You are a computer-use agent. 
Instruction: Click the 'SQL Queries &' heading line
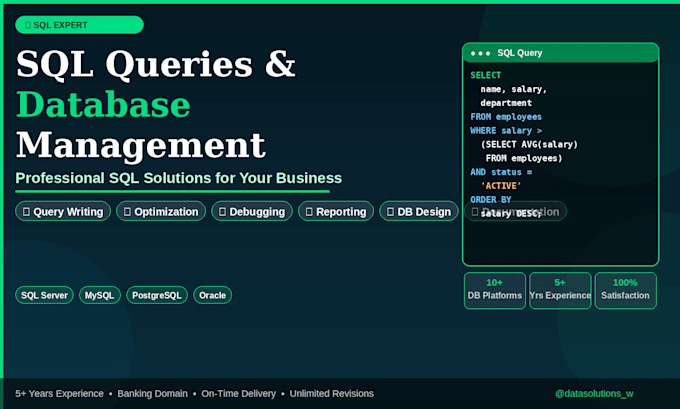(156, 64)
